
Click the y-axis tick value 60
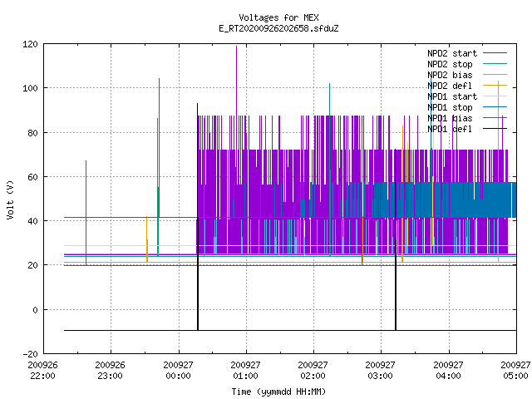pyautogui.click(x=32, y=177)
